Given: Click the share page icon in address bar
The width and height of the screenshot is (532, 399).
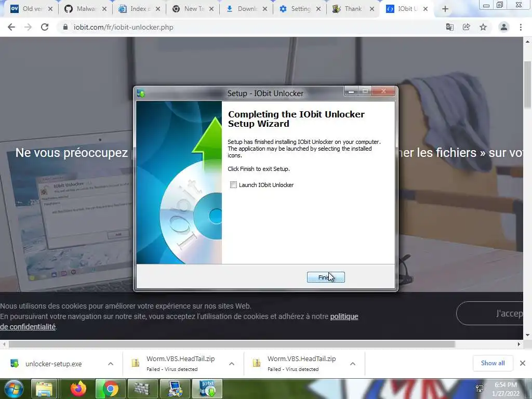Looking at the screenshot, I should [x=466, y=27].
